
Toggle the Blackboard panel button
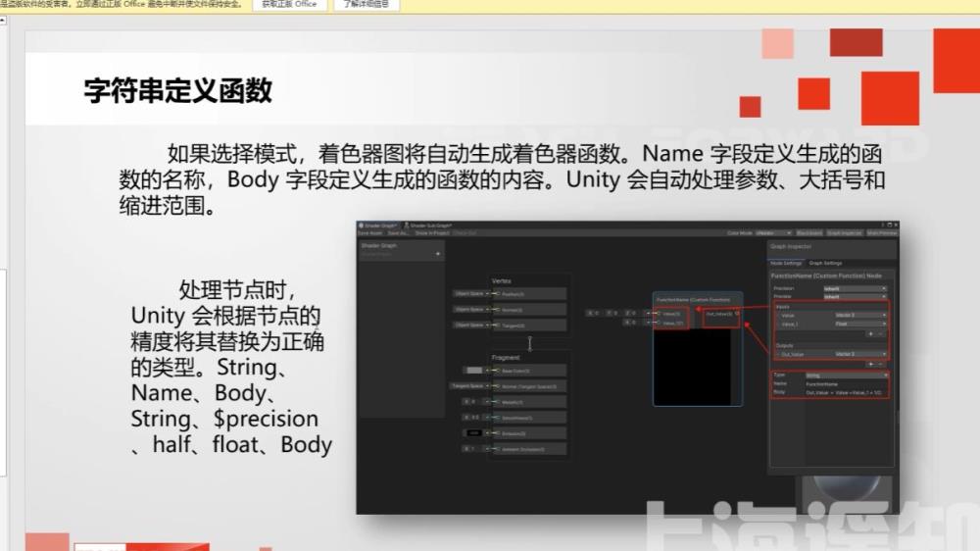(809, 233)
